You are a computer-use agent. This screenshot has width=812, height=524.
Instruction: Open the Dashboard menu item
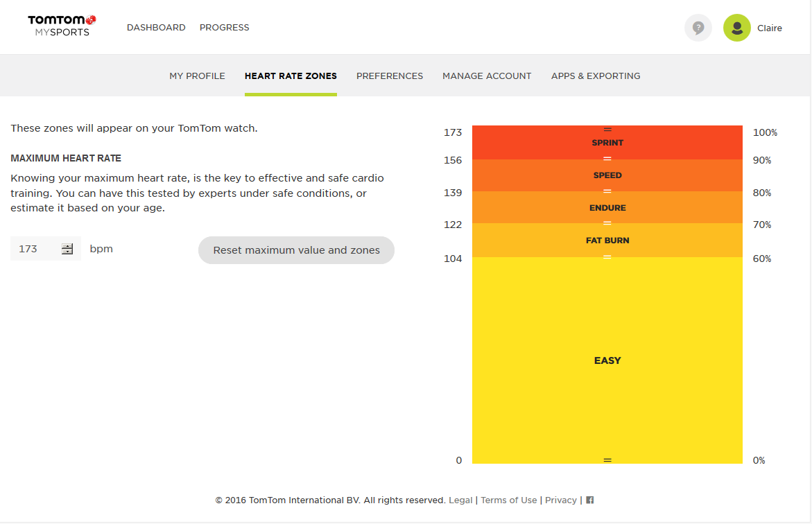[156, 28]
